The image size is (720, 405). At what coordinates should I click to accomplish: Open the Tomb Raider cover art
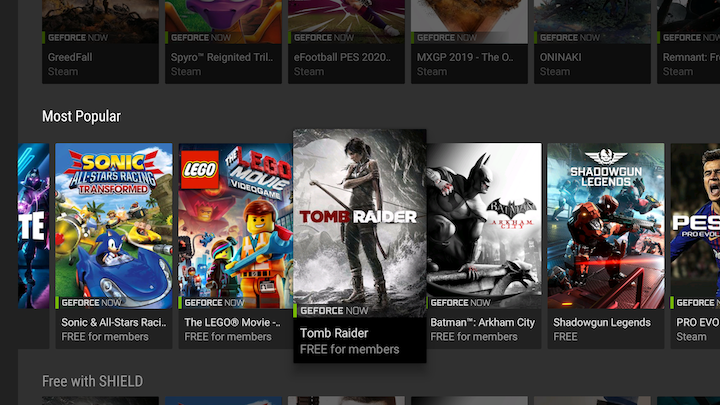click(360, 223)
